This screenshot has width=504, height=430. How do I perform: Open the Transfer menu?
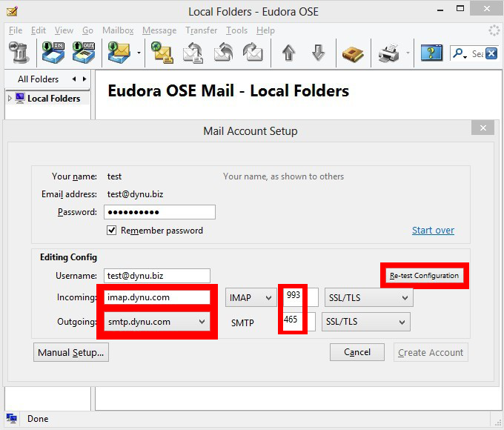tap(201, 30)
